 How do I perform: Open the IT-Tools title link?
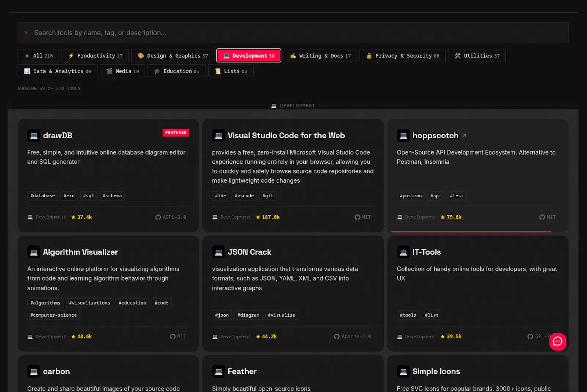(427, 252)
